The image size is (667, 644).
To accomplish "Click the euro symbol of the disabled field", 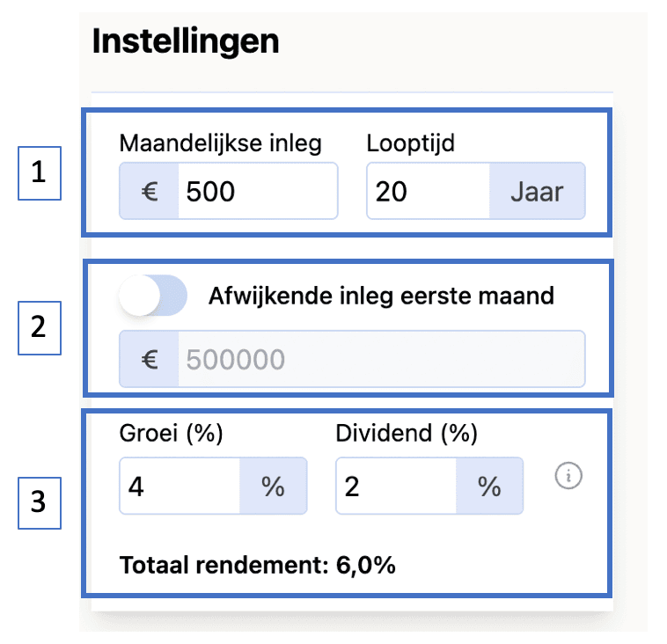I will click(x=150, y=359).
